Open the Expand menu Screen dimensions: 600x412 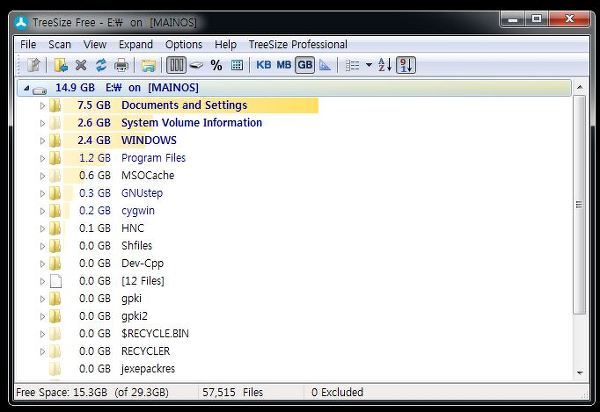136,44
